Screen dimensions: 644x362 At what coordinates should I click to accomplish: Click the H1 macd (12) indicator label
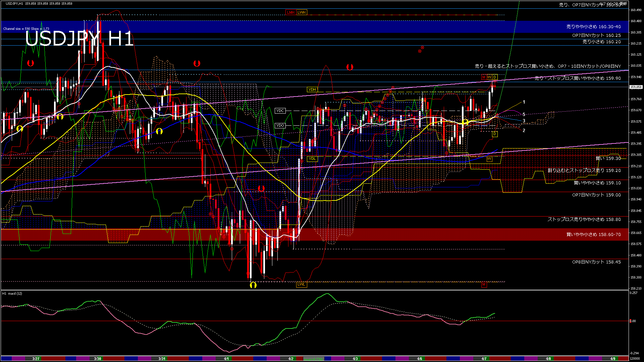click(x=12, y=293)
